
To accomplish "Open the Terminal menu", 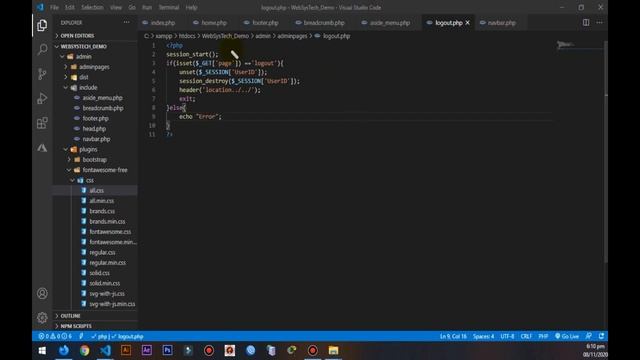I will pyautogui.click(x=169, y=7).
